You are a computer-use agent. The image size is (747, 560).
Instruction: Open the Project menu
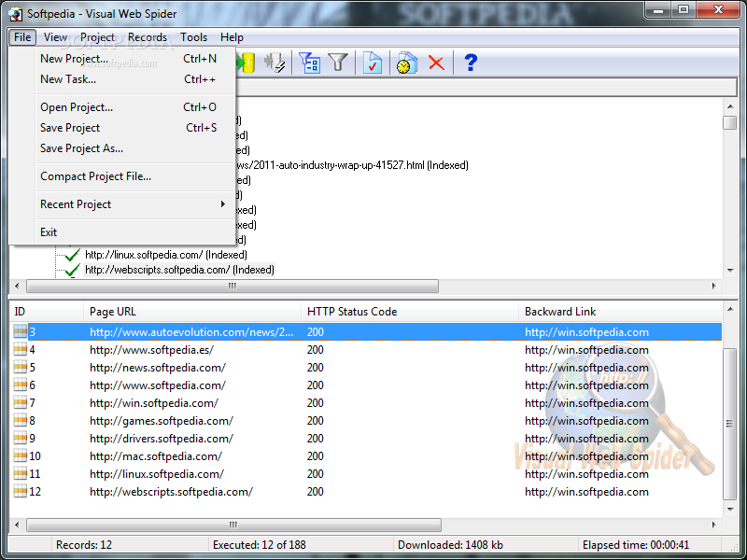point(97,37)
